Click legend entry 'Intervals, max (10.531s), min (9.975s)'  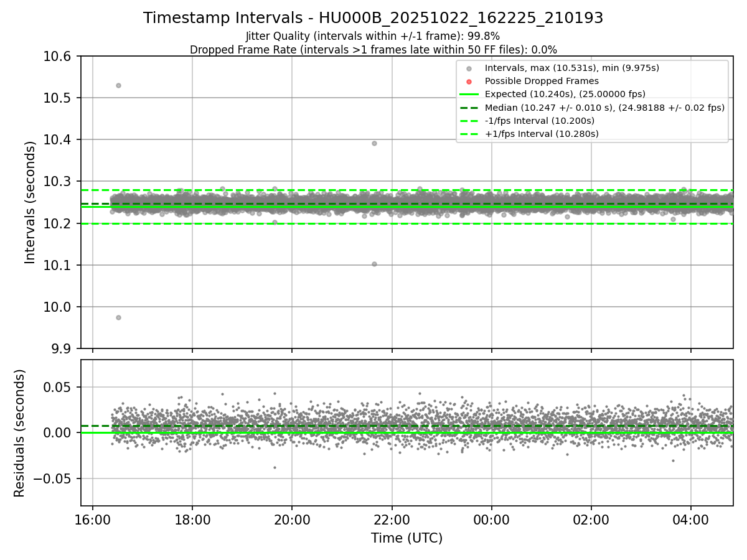point(571,68)
